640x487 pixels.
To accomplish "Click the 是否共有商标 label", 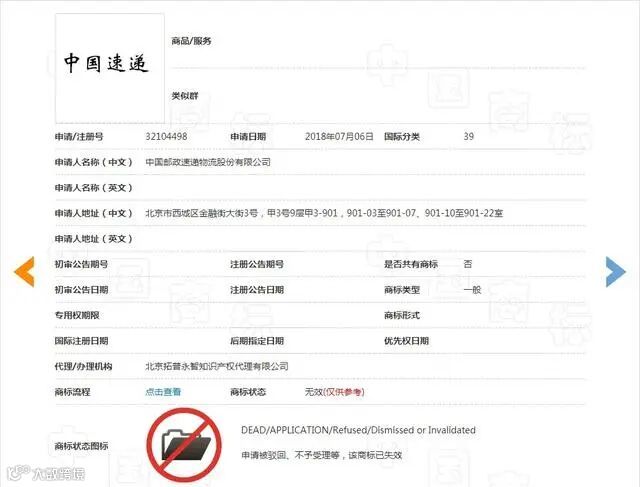I will click(x=411, y=264).
